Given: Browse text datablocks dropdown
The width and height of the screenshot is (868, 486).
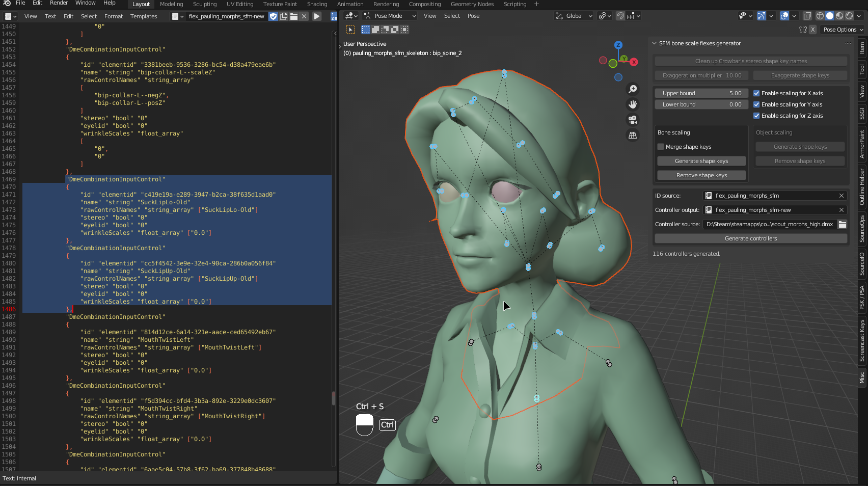Looking at the screenshot, I should tap(178, 16).
